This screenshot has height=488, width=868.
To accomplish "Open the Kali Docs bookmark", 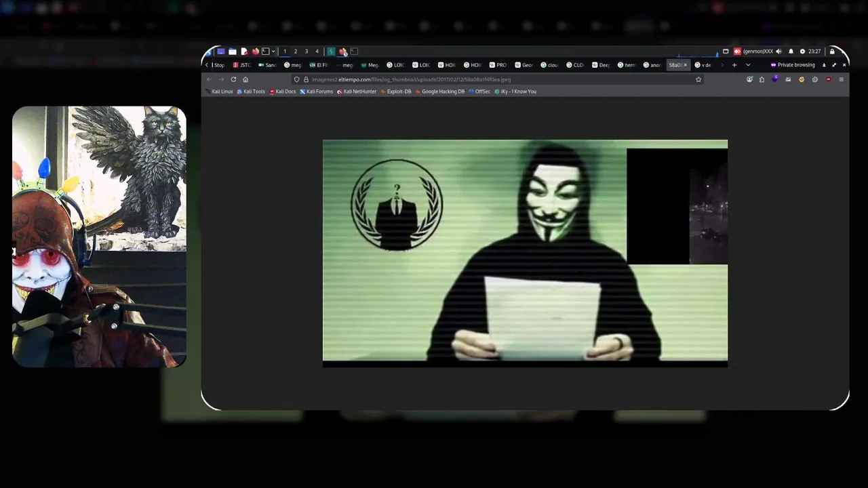I will click(283, 91).
